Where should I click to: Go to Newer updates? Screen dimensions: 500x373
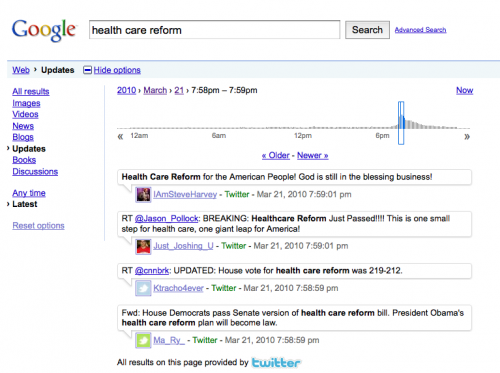pyautogui.click(x=313, y=155)
